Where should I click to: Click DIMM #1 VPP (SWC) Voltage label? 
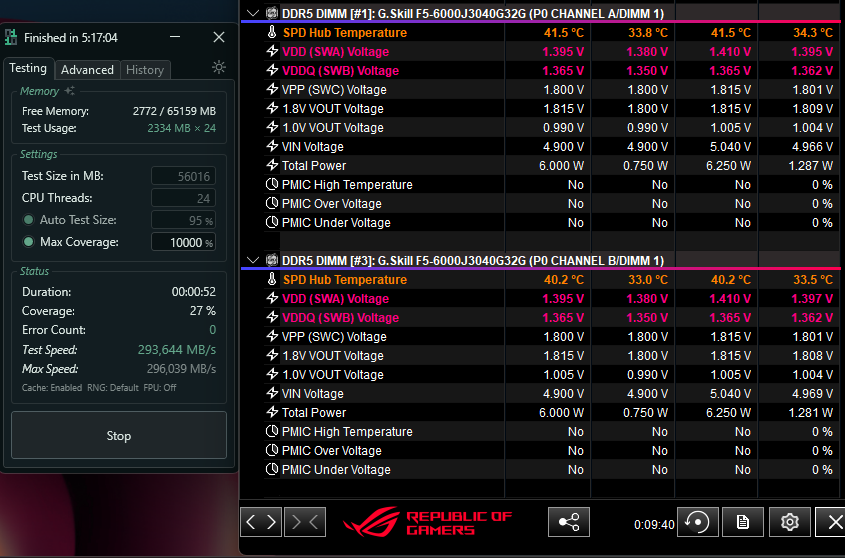(334, 89)
